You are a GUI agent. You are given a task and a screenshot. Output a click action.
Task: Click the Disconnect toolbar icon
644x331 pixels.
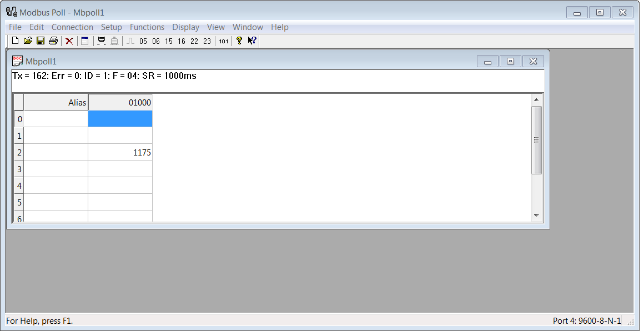tap(114, 41)
